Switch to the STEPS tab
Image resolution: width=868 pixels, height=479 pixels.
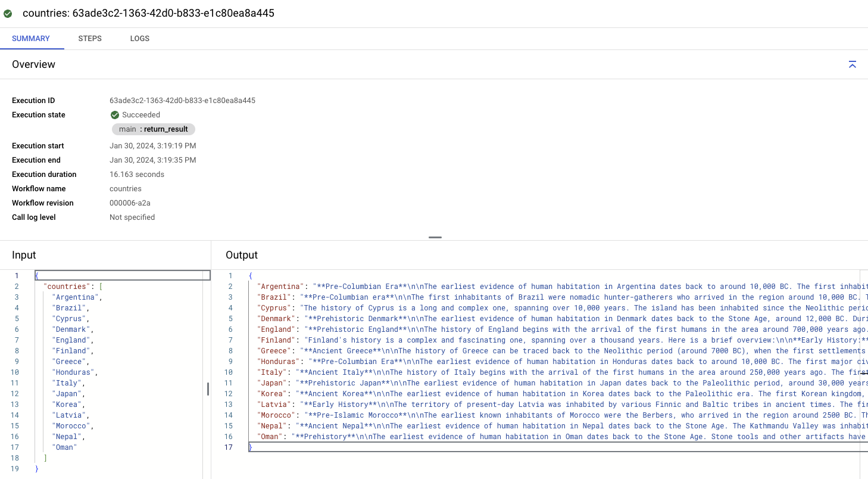pos(90,39)
